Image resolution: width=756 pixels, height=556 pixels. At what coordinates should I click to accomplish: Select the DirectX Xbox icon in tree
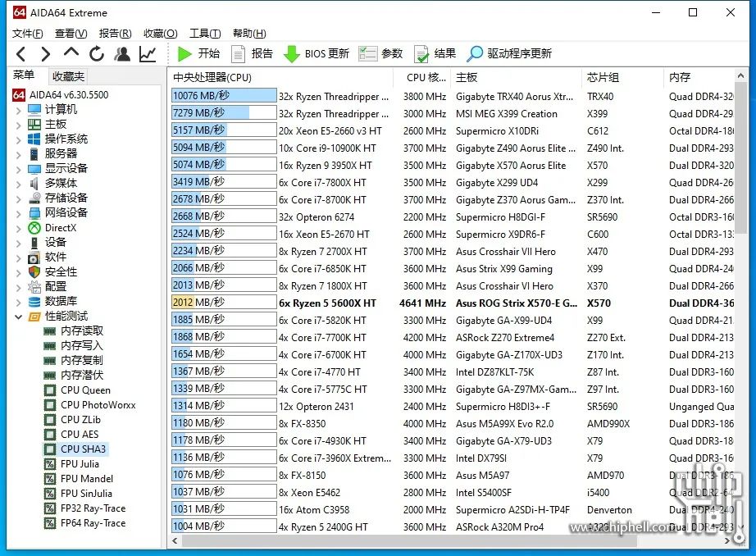coord(34,228)
